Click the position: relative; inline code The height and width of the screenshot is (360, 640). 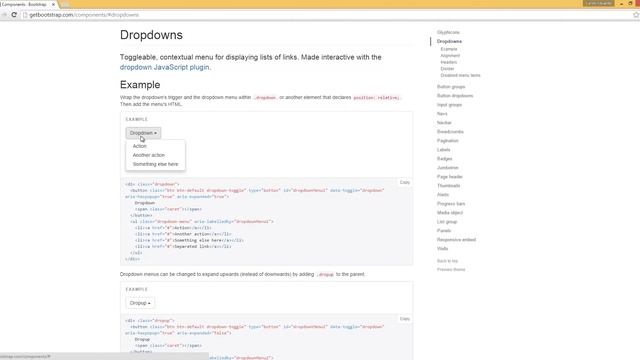pos(376,98)
